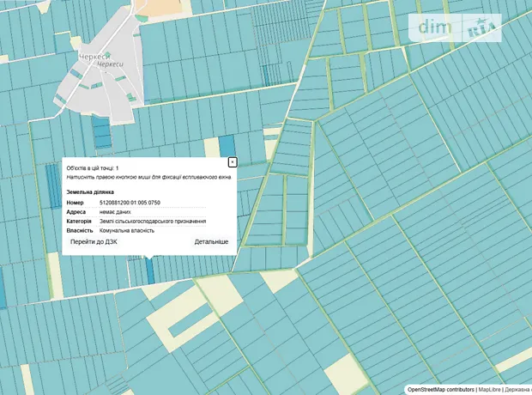Click the 'Перейти до ДЗК' button

point(94,242)
